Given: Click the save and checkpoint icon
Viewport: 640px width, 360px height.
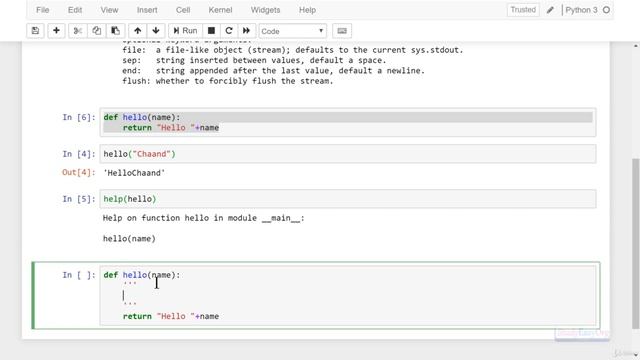Looking at the screenshot, I should [x=35, y=31].
